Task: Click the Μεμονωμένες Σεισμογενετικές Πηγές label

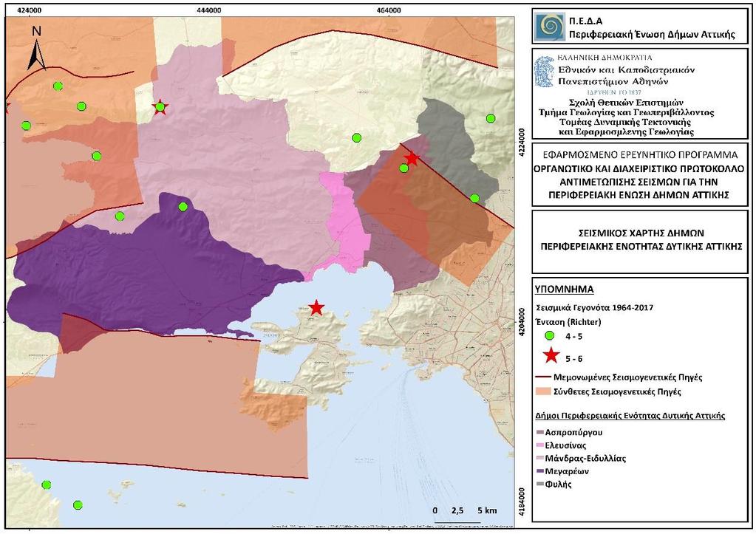Action: 627,377
